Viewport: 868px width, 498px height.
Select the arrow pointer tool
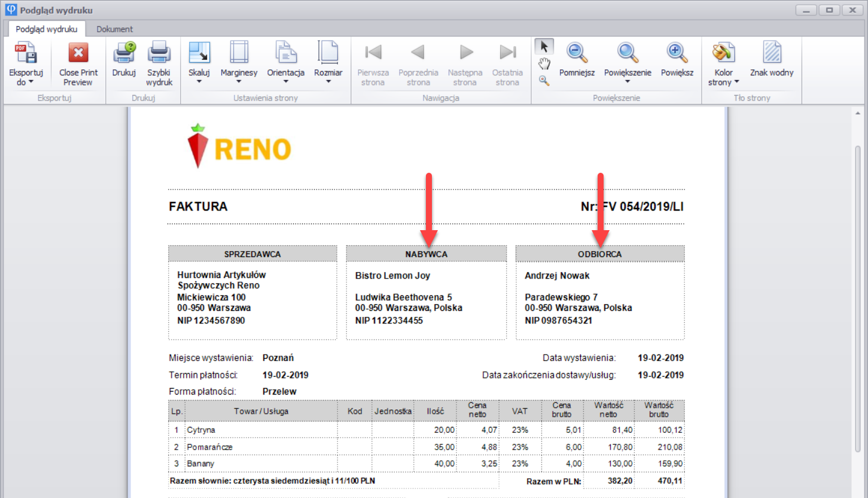[544, 47]
